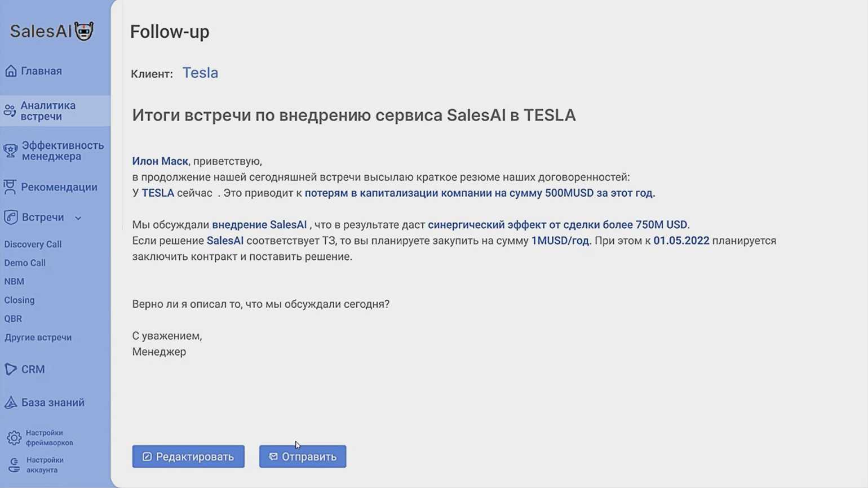Click the home icon beside Главная
868x488 pixels.
11,71
